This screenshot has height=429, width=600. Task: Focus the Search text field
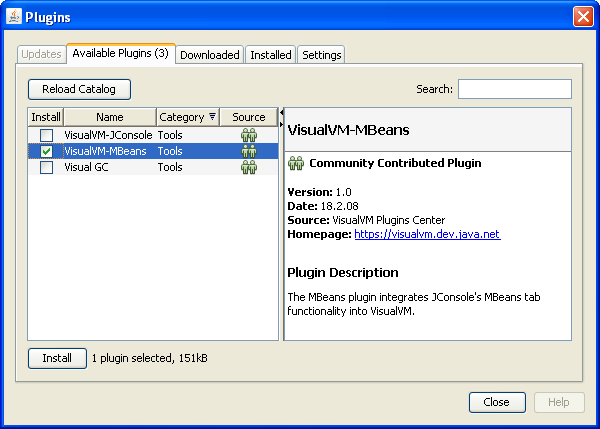[x=514, y=89]
